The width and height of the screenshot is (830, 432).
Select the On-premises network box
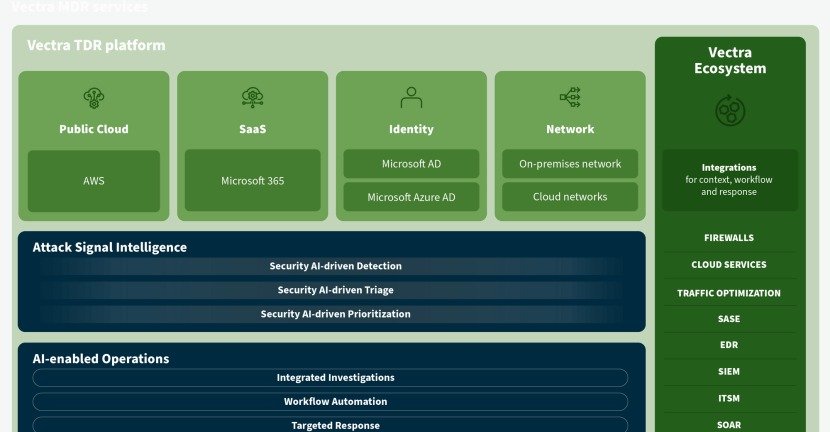pyautogui.click(x=570, y=164)
